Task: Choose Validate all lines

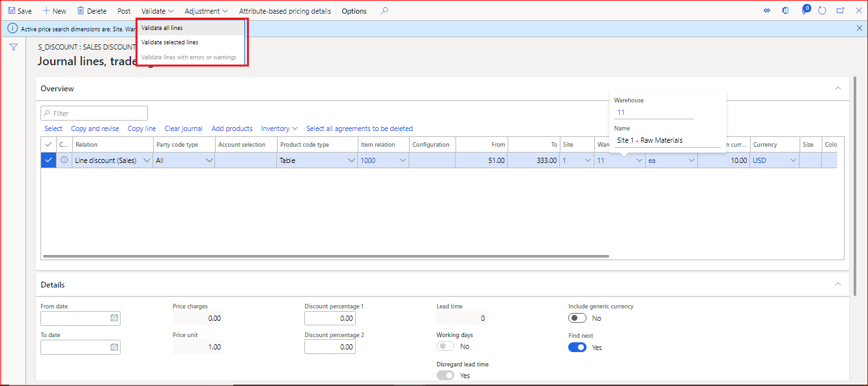Action: pyautogui.click(x=191, y=28)
